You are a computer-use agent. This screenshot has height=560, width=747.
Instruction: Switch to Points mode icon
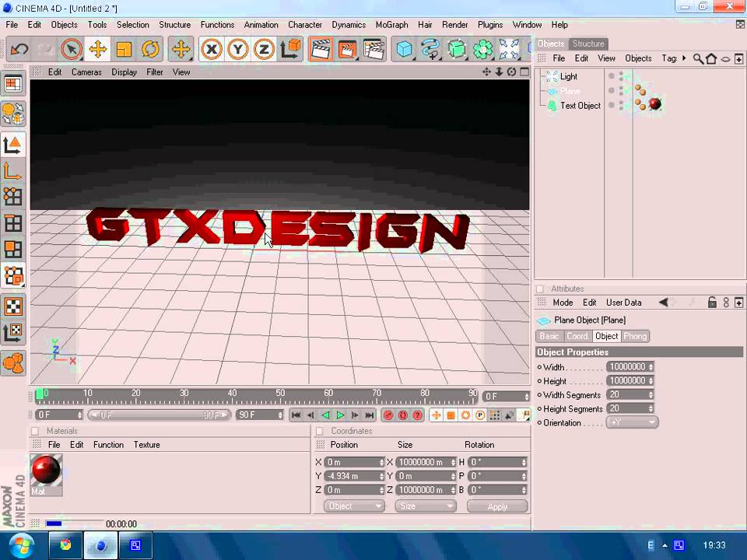pyautogui.click(x=13, y=196)
